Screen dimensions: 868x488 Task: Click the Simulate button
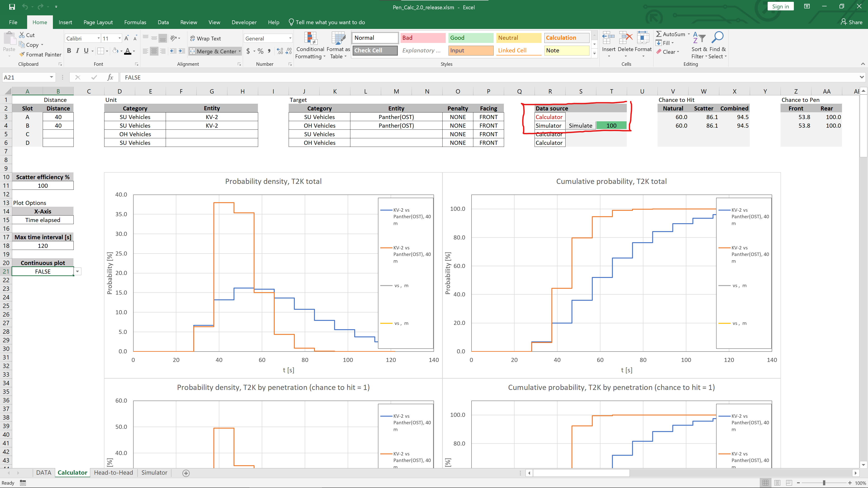click(580, 126)
